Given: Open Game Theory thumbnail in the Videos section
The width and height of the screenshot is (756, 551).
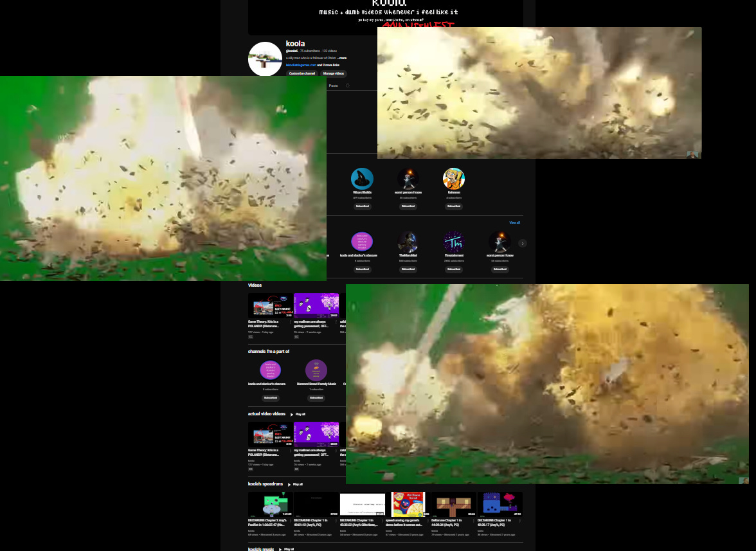Looking at the screenshot, I should [271, 305].
